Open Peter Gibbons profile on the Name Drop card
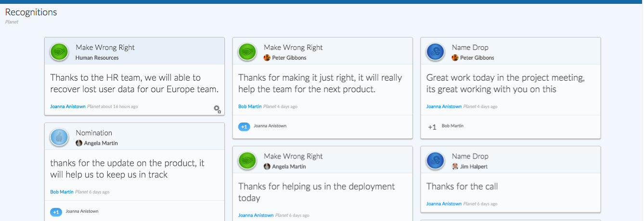The height and width of the screenshot is (221, 644). pyautogui.click(x=477, y=58)
